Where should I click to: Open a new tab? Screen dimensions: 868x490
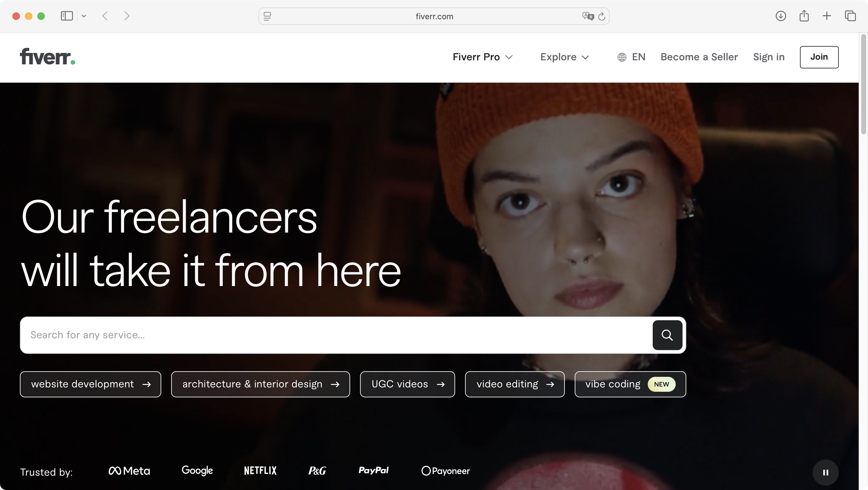coord(827,16)
